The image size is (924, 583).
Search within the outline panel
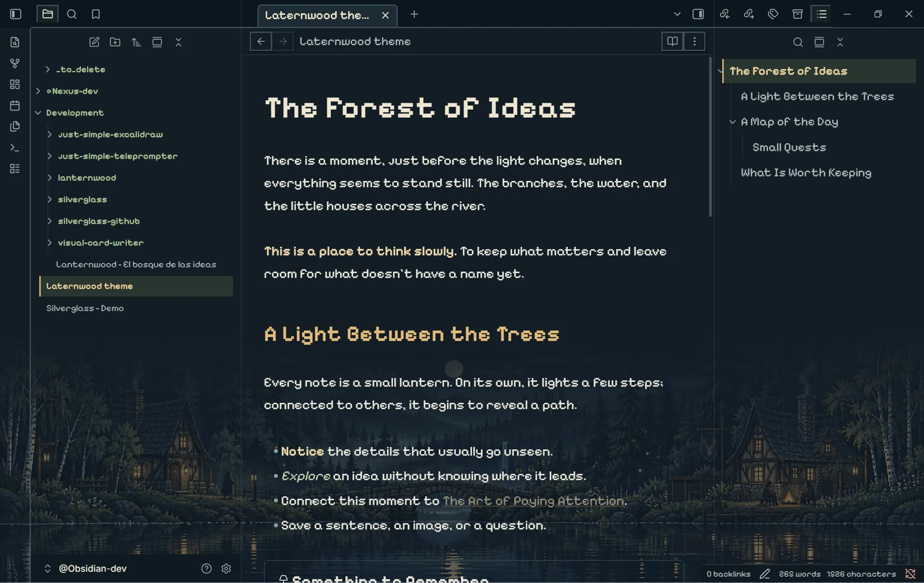[798, 42]
